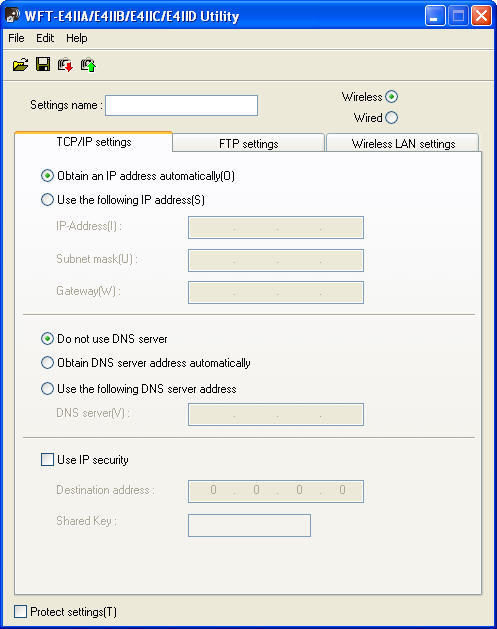497x629 pixels.
Task: Select Use the following DNS server address
Action: point(47,389)
